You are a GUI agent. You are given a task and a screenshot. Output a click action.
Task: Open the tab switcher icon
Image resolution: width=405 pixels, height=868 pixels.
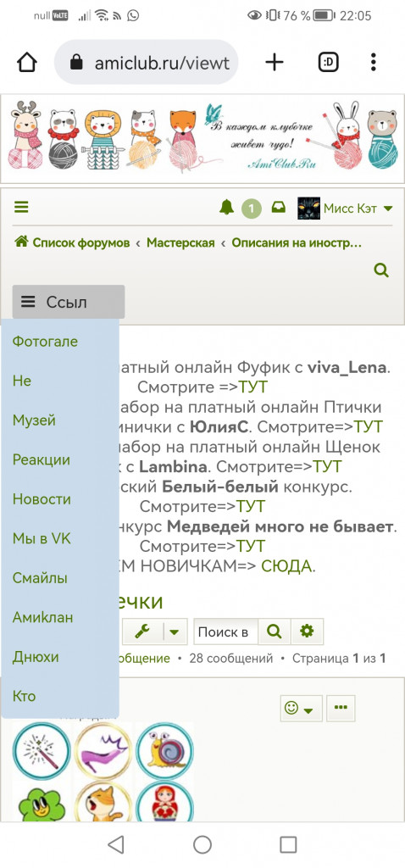(x=329, y=62)
